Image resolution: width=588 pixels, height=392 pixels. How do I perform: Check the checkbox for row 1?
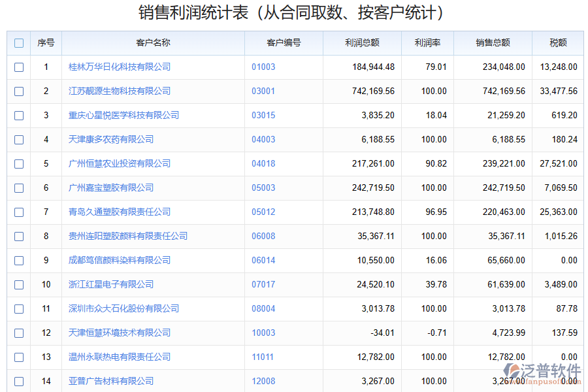click(19, 67)
